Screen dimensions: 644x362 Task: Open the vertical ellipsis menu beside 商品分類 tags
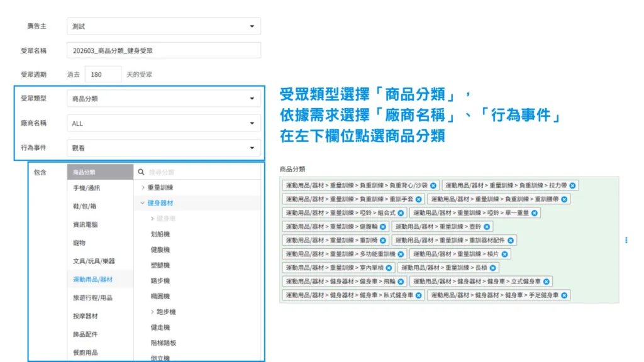pyautogui.click(x=626, y=239)
